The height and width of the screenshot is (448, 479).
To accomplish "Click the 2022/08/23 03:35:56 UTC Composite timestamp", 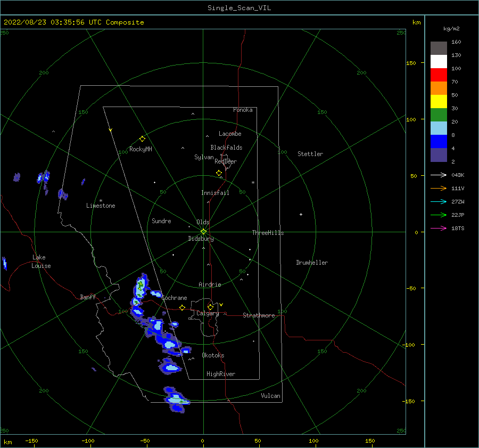I will point(73,22).
